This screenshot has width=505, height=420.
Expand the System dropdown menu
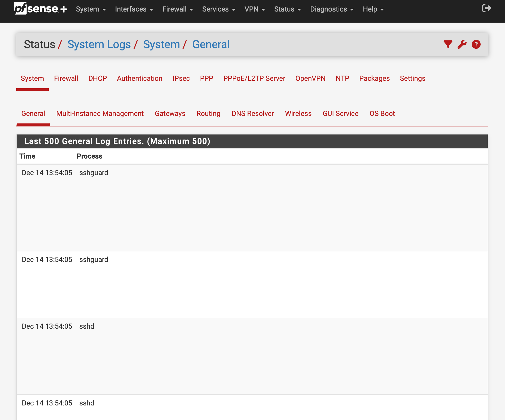[91, 9]
